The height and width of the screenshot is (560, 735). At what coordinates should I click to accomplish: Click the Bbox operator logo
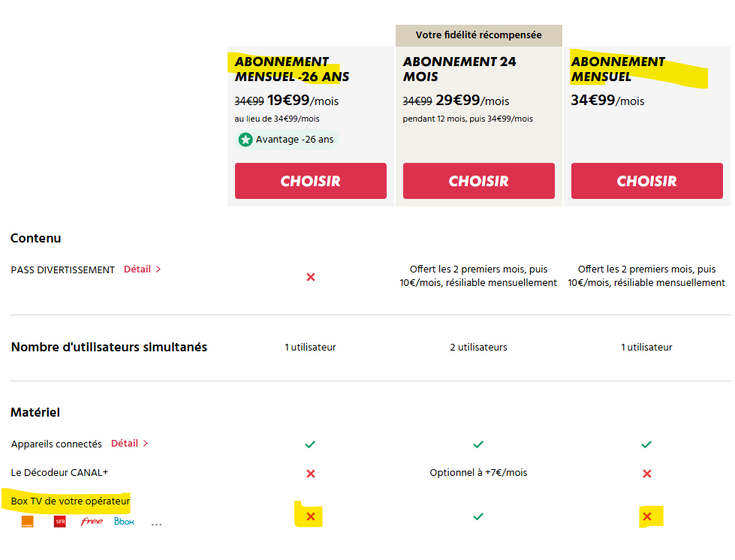[124, 521]
